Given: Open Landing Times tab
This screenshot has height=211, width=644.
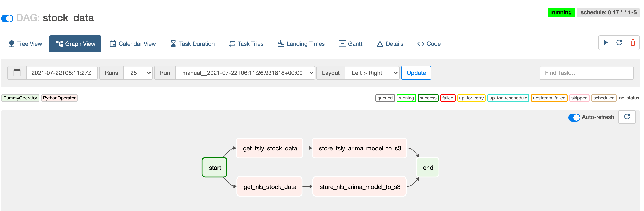Looking at the screenshot, I should [301, 44].
